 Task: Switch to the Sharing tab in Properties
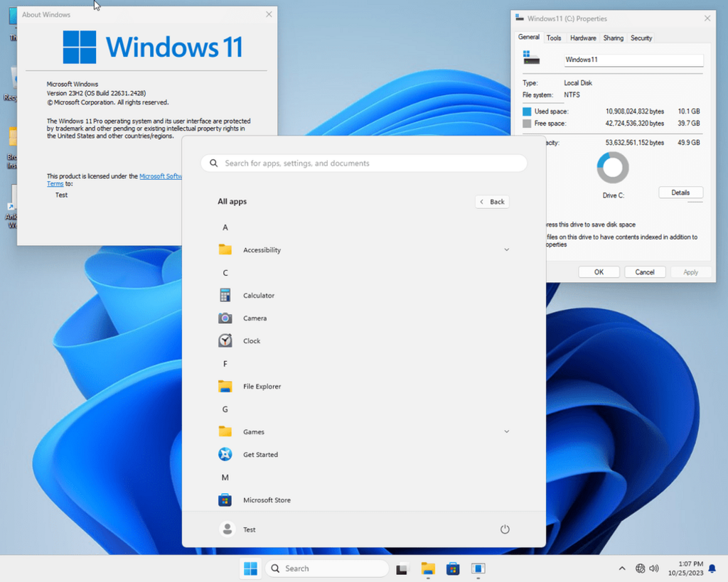coord(614,38)
